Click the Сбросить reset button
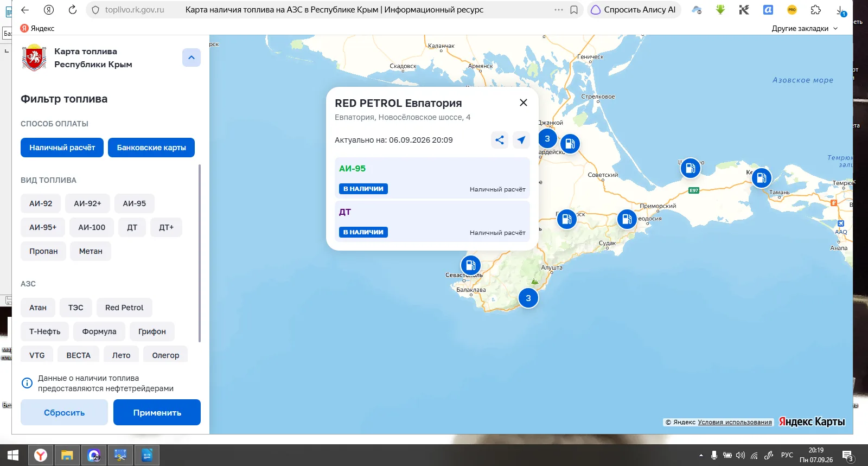 click(x=64, y=412)
